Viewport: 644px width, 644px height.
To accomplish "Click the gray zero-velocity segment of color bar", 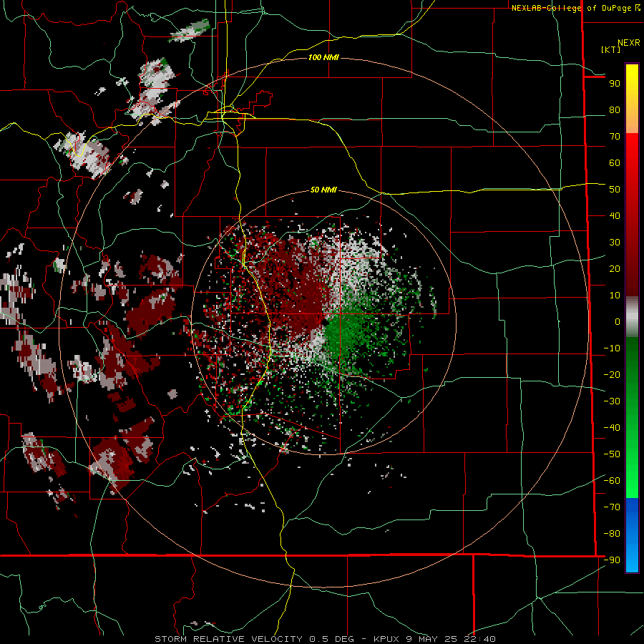I will coord(632,317).
